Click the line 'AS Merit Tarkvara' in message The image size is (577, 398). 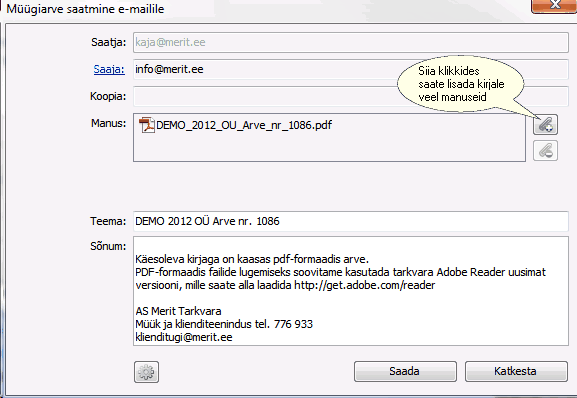pyautogui.click(x=178, y=311)
